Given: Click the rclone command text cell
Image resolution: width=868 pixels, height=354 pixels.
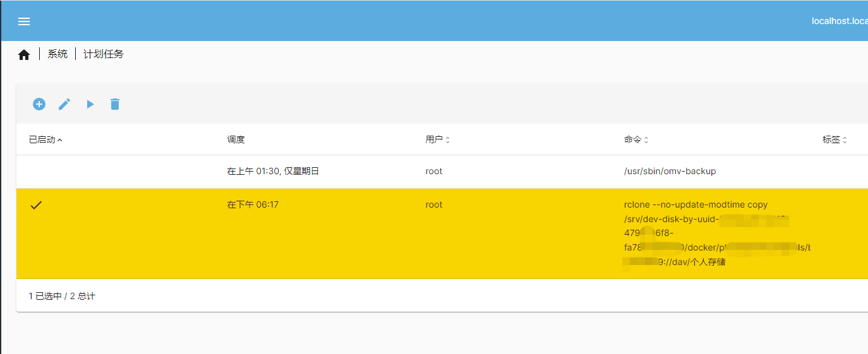Looking at the screenshot, I should 695,205.
